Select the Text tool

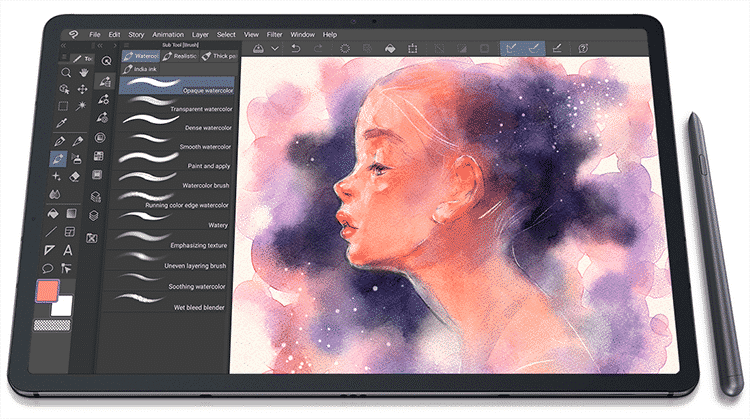tap(68, 250)
